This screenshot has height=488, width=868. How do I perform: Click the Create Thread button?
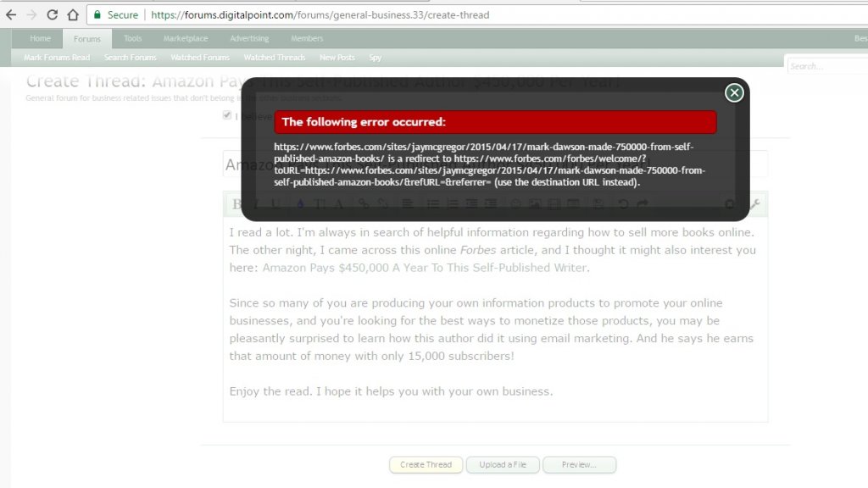coord(426,465)
